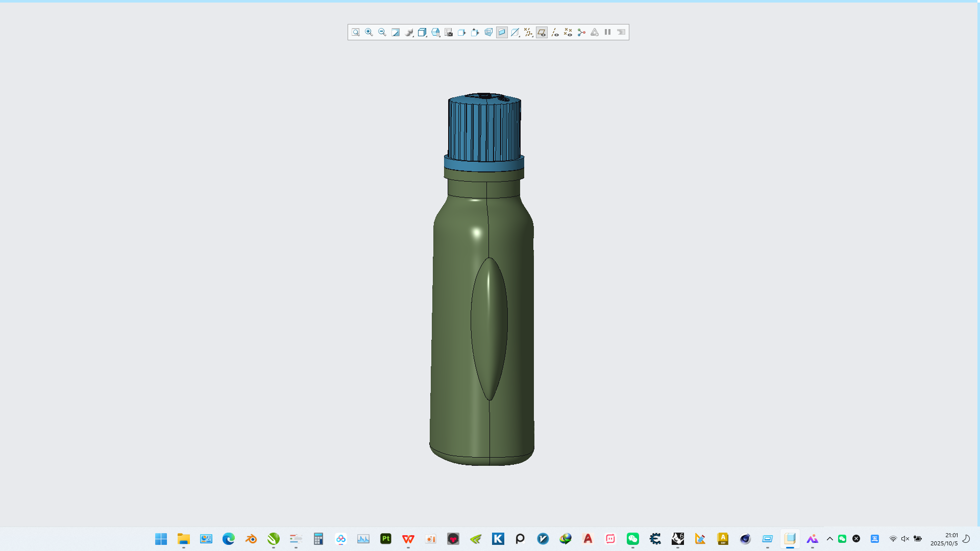This screenshot has height=551, width=980.
Task: Click the Repaint screen icon
Action: [396, 32]
